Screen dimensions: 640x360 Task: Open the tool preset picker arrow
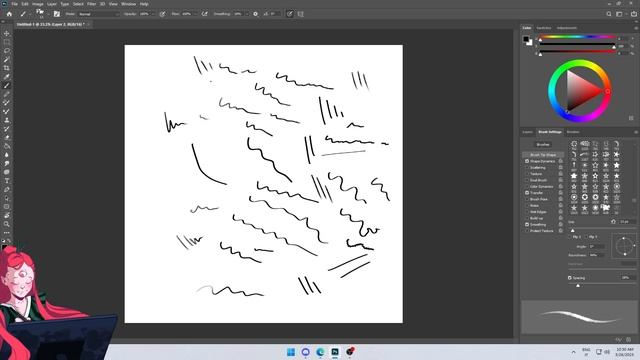(29, 14)
